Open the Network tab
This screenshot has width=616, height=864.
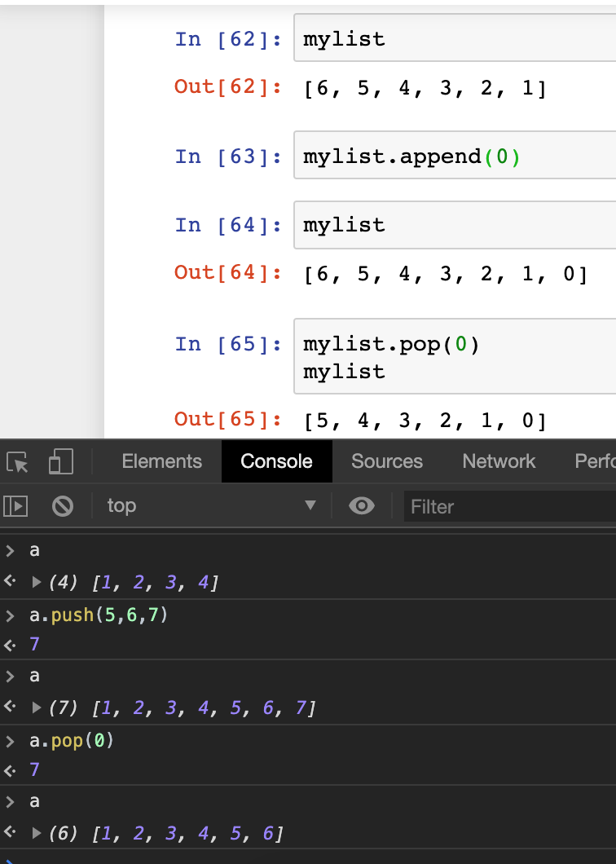pos(499,461)
